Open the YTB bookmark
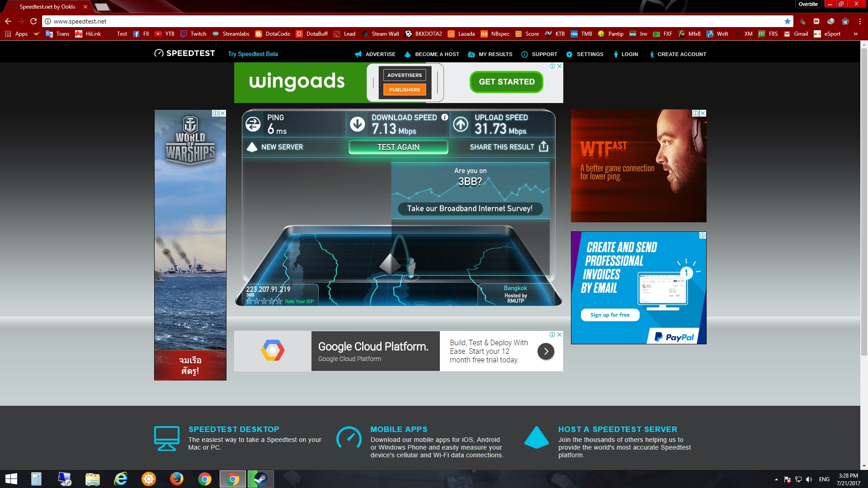The height and width of the screenshot is (488, 868). pyautogui.click(x=165, y=34)
